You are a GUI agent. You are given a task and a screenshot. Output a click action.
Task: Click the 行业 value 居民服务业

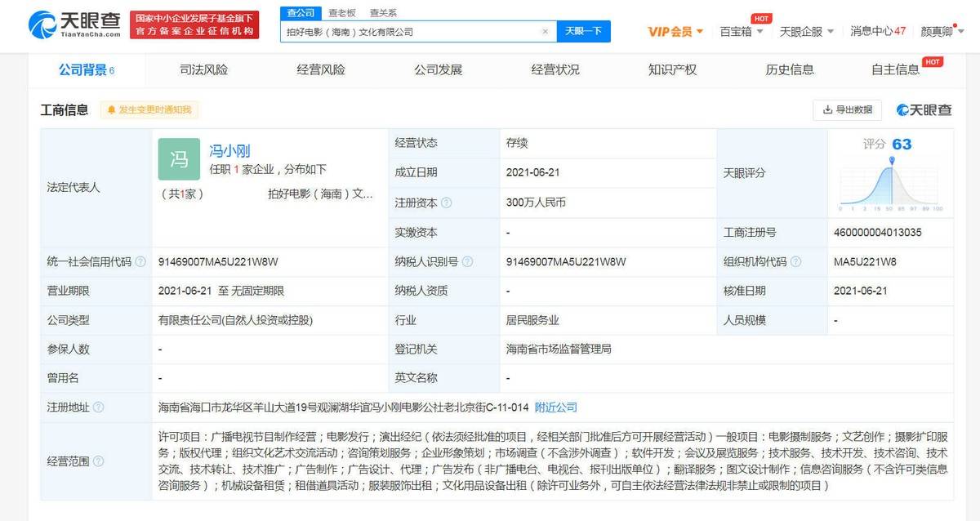coord(532,320)
